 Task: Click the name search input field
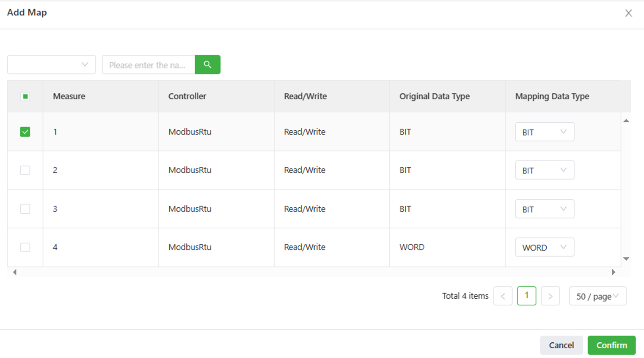coord(148,65)
